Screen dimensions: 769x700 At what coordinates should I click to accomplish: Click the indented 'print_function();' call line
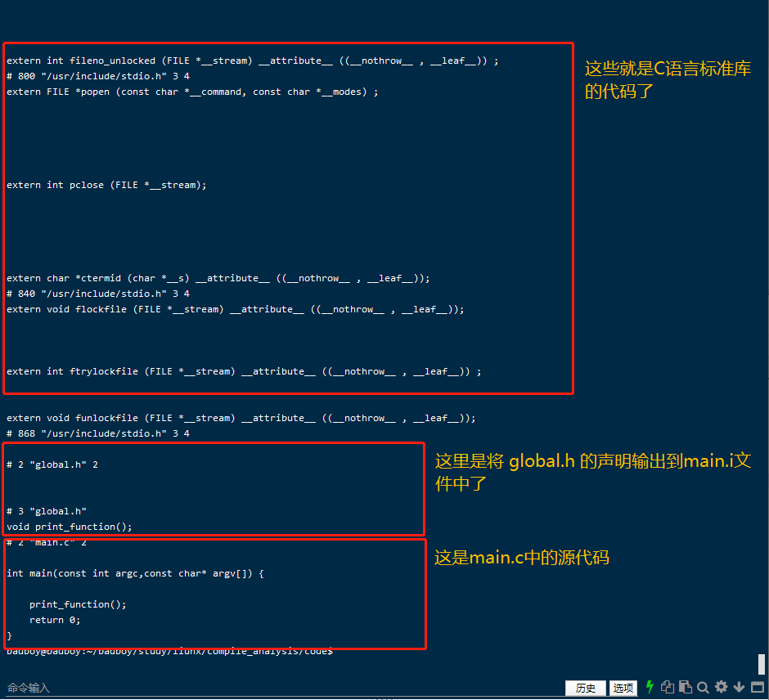pyautogui.click(x=78, y=604)
